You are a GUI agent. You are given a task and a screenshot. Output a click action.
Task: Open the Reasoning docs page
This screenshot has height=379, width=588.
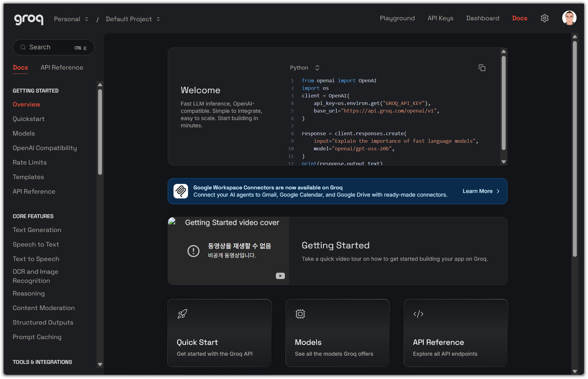[28, 293]
